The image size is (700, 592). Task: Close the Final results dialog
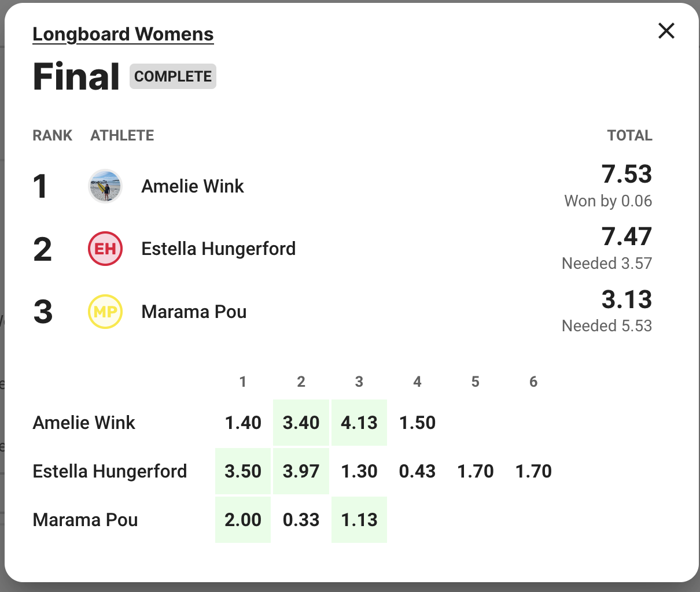point(666,31)
